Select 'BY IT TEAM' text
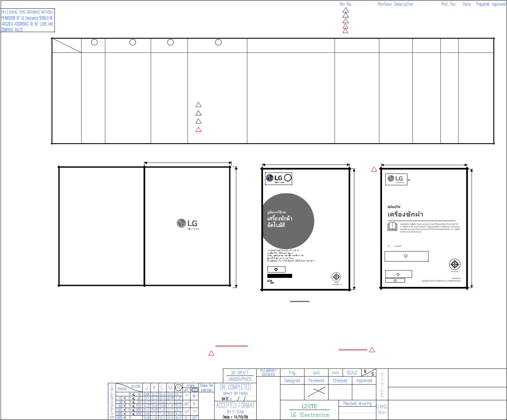Image resolution: width=507 pixels, height=420 pixels. tap(235, 412)
